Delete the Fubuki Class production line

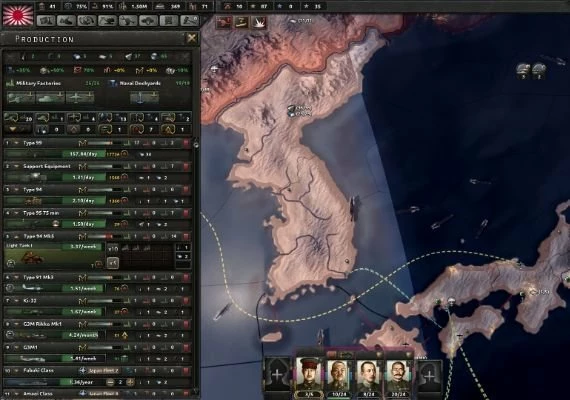point(186,371)
